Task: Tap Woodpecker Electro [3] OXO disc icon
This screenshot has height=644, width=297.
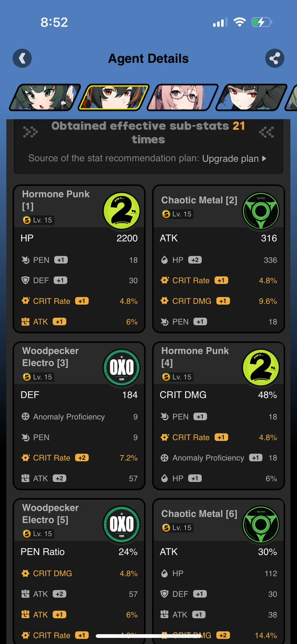Action: point(121,368)
